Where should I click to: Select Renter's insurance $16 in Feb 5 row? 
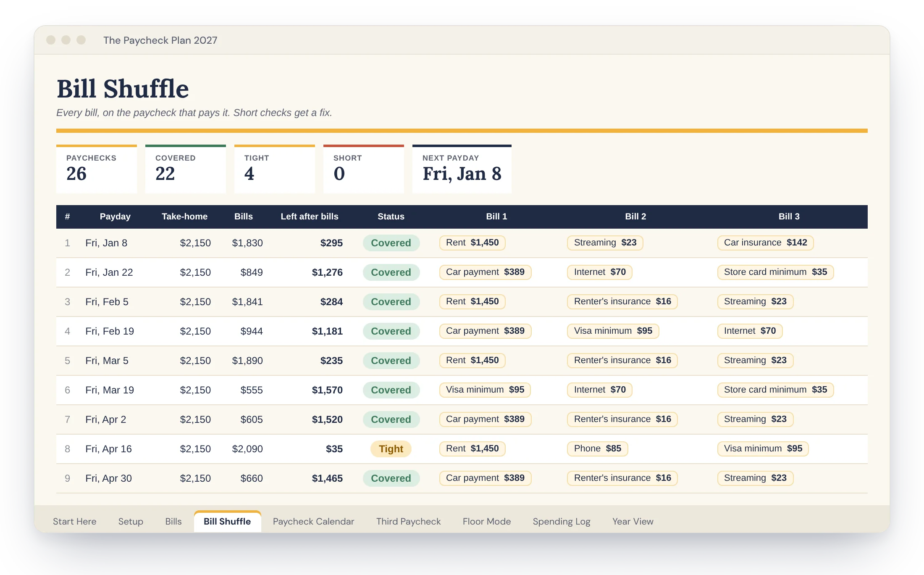pos(622,301)
